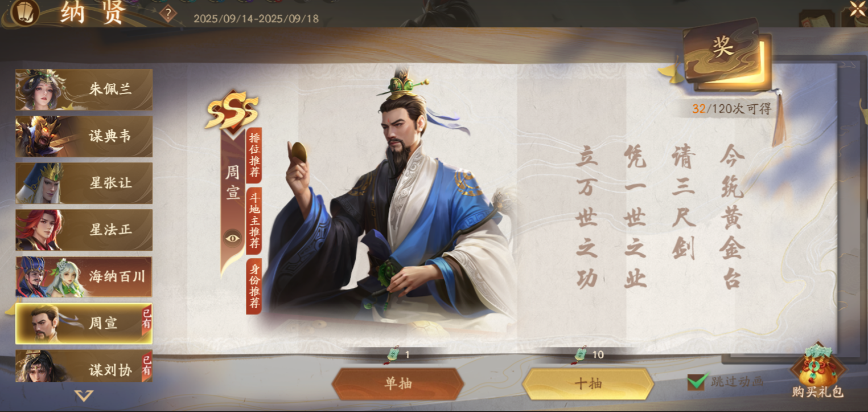Open the 购买礼包 gift bag
868x412 pixels.
(x=818, y=371)
